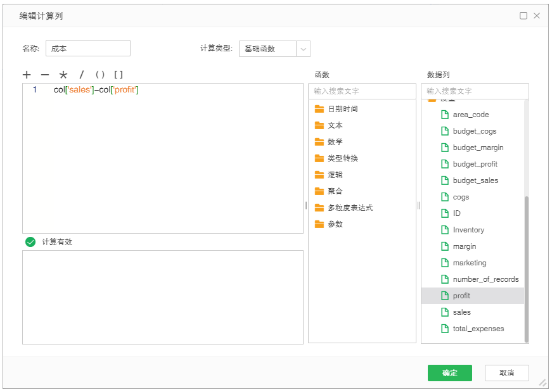Choose the budget_margin column
The width and height of the screenshot is (552, 392).
pos(478,148)
